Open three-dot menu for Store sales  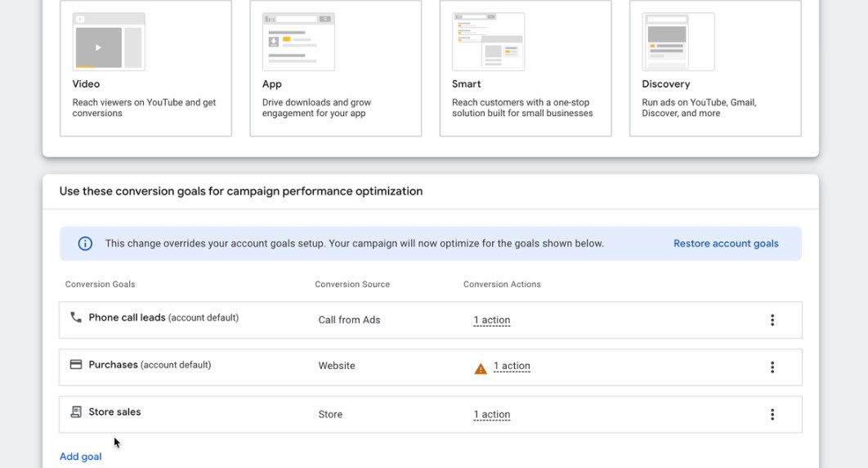click(772, 415)
